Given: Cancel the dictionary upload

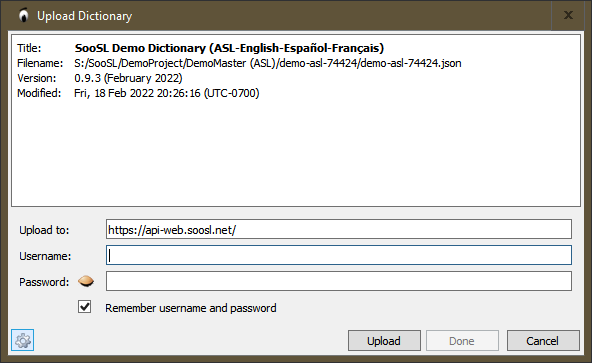Looking at the screenshot, I should [x=543, y=341].
